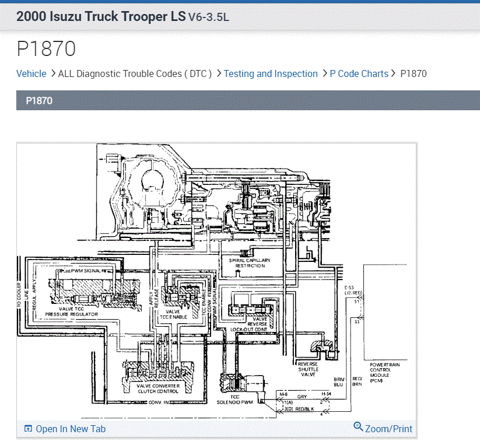Image resolution: width=480 pixels, height=448 pixels.
Task: Click the 'VALVE TCC PRESSURE REGULATOR' label
Action: (72, 311)
